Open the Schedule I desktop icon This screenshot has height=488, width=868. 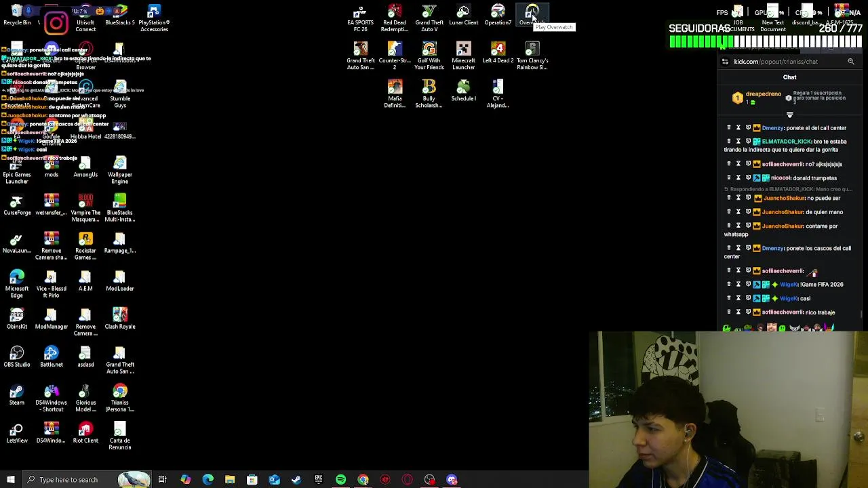pos(463,91)
